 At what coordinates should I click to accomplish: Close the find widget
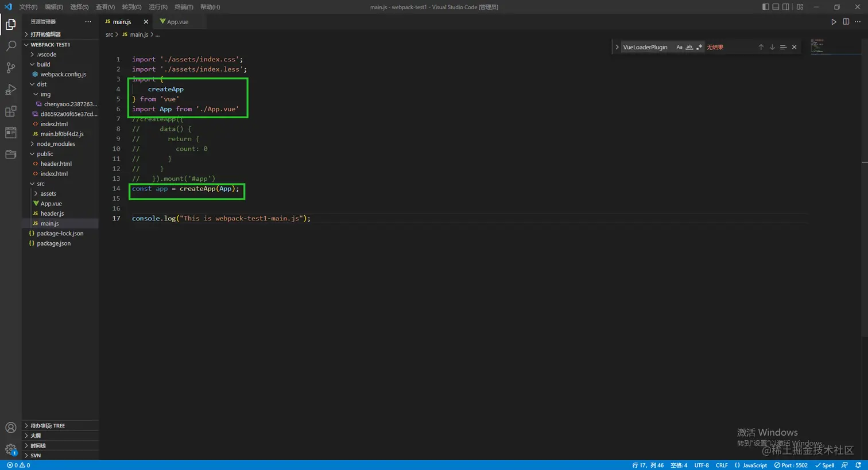click(795, 47)
